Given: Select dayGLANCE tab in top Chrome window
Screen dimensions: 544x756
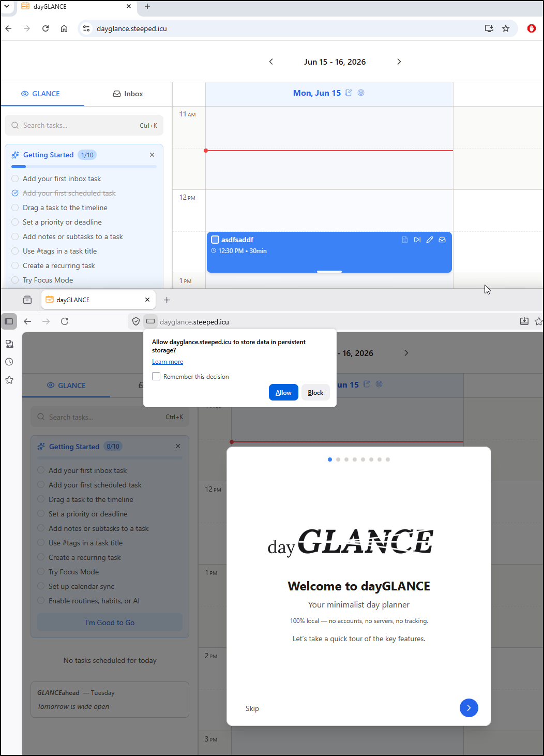Looking at the screenshot, I should (78, 7).
